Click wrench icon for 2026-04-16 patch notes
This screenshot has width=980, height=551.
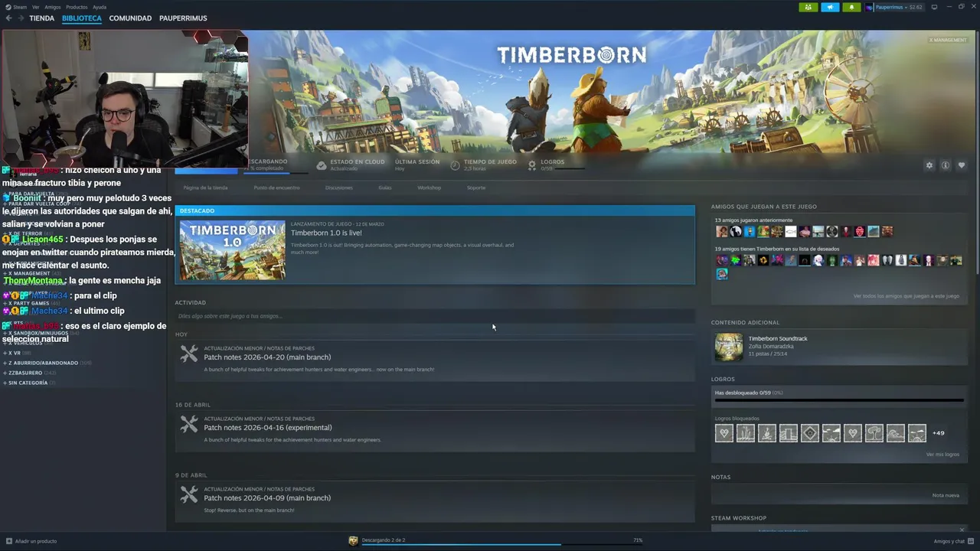click(189, 424)
